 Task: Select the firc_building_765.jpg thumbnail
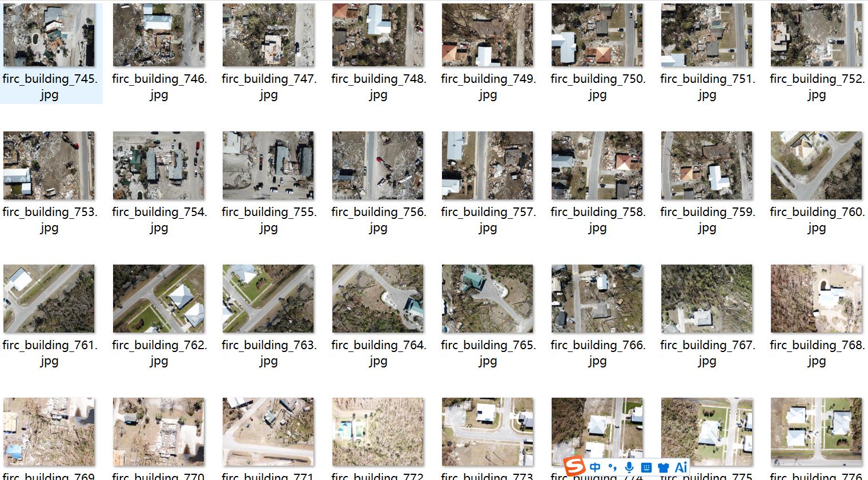(488, 299)
